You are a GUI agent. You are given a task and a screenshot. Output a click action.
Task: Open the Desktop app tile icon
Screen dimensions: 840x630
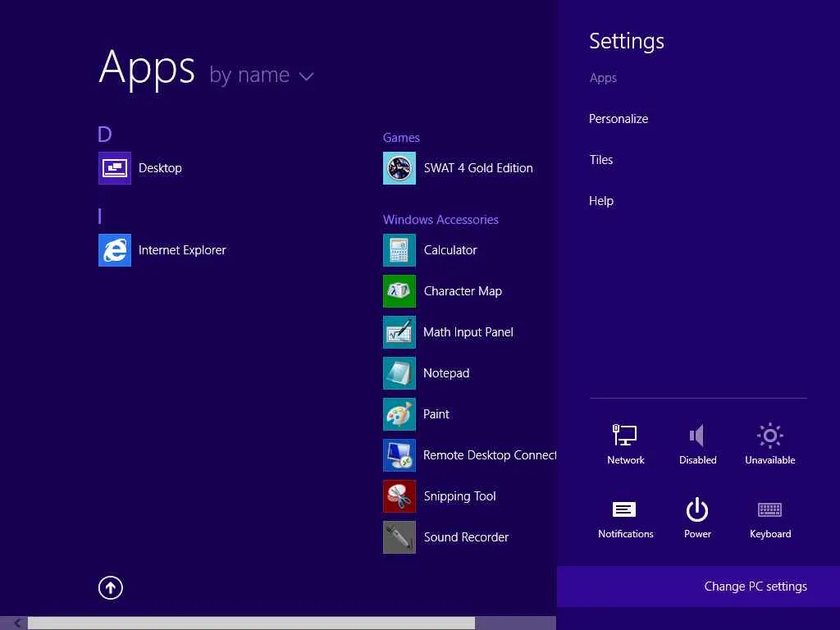coord(115,167)
